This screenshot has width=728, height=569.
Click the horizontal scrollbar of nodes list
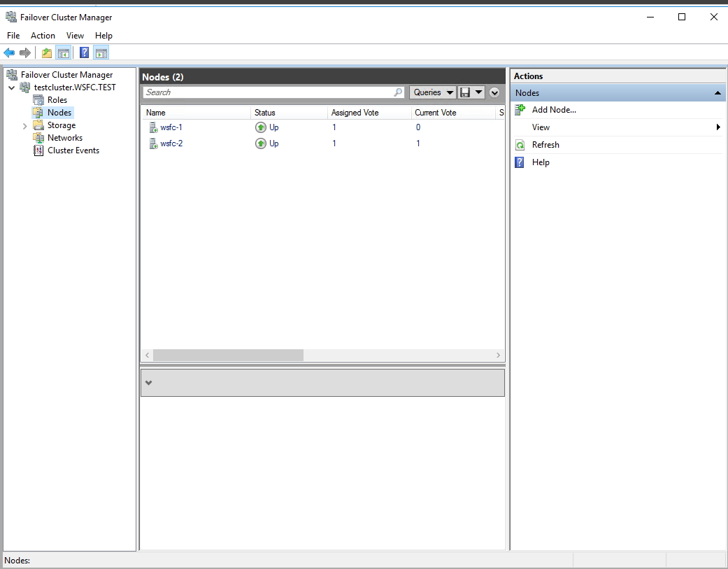(228, 356)
